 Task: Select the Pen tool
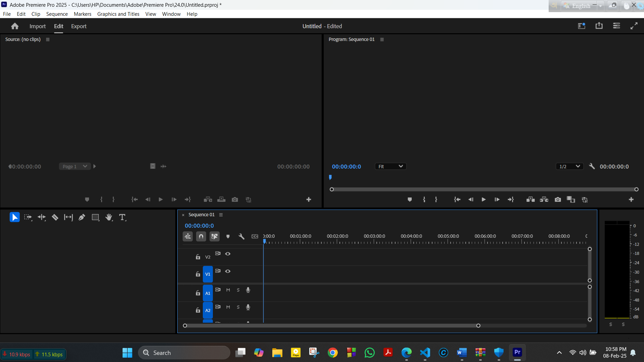point(82,217)
